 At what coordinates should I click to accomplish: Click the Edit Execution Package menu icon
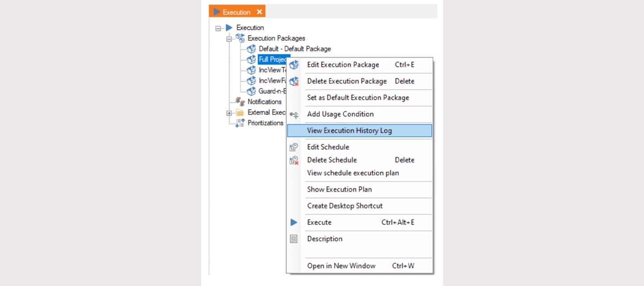point(294,65)
